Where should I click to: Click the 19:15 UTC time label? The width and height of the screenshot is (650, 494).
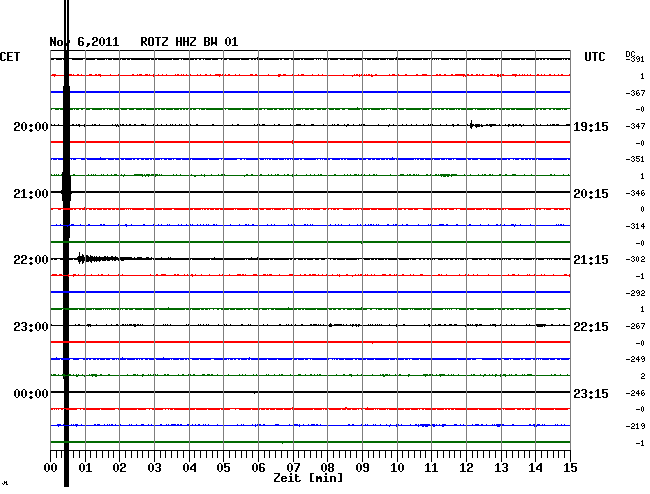tap(591, 126)
